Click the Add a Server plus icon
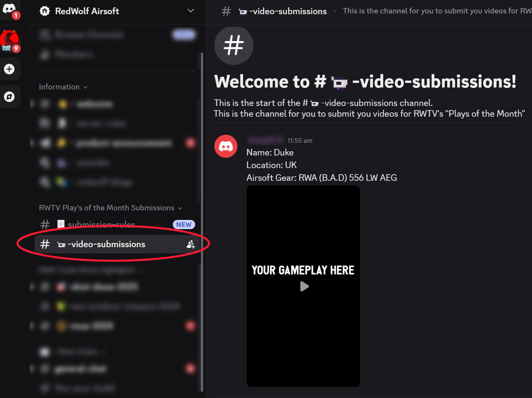 pyautogui.click(x=9, y=69)
